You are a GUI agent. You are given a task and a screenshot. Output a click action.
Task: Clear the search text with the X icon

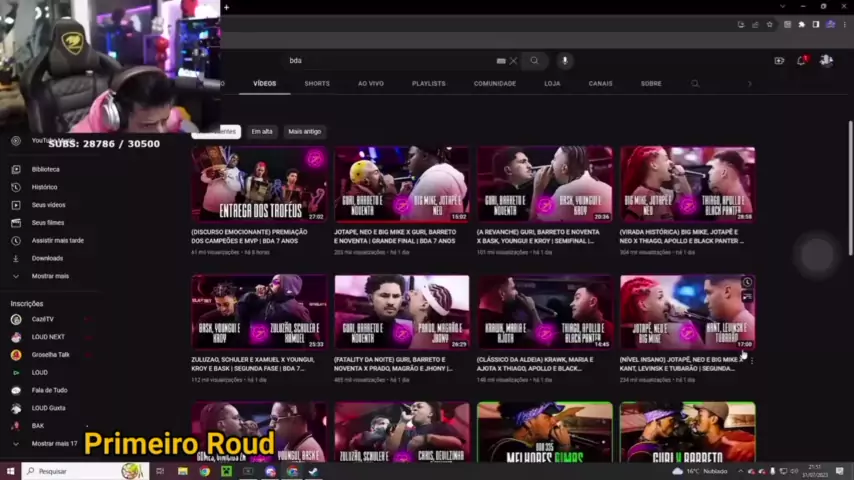(x=514, y=61)
